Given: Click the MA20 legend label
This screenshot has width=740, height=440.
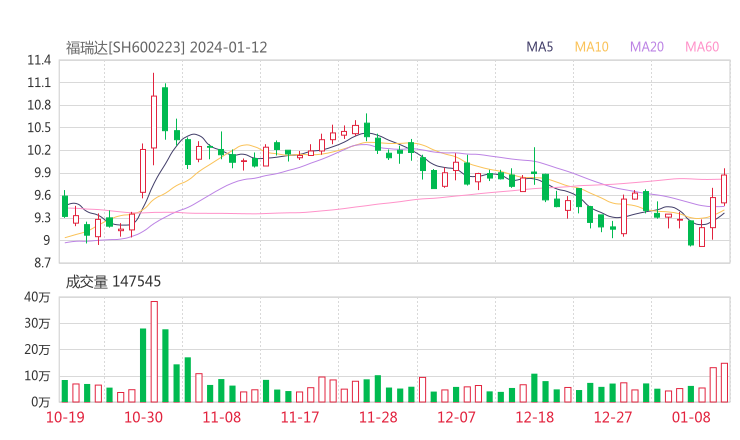Looking at the screenshot, I should pyautogui.click(x=647, y=47).
